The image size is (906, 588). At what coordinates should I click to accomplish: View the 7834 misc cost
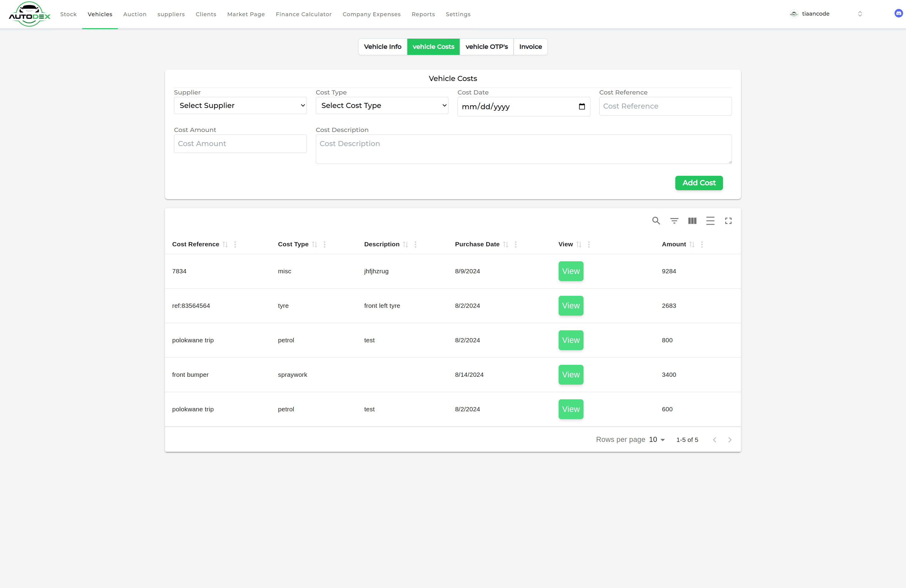[x=571, y=271]
